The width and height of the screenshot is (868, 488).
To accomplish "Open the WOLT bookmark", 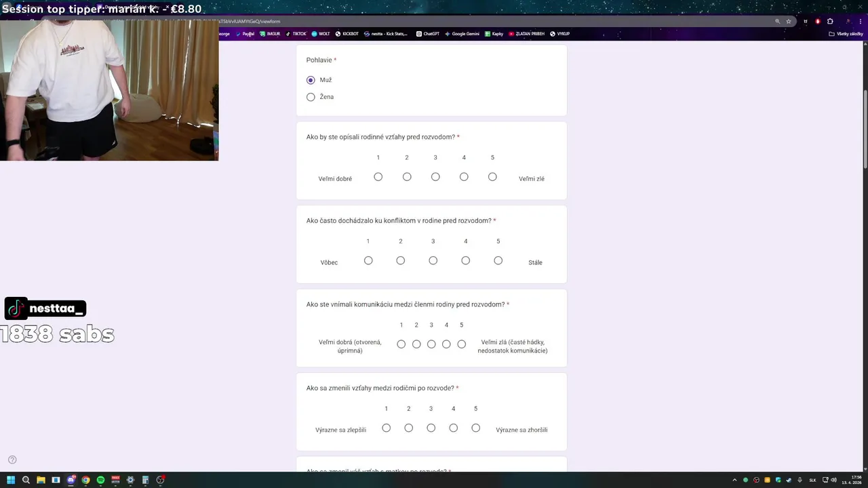I will [x=321, y=33].
